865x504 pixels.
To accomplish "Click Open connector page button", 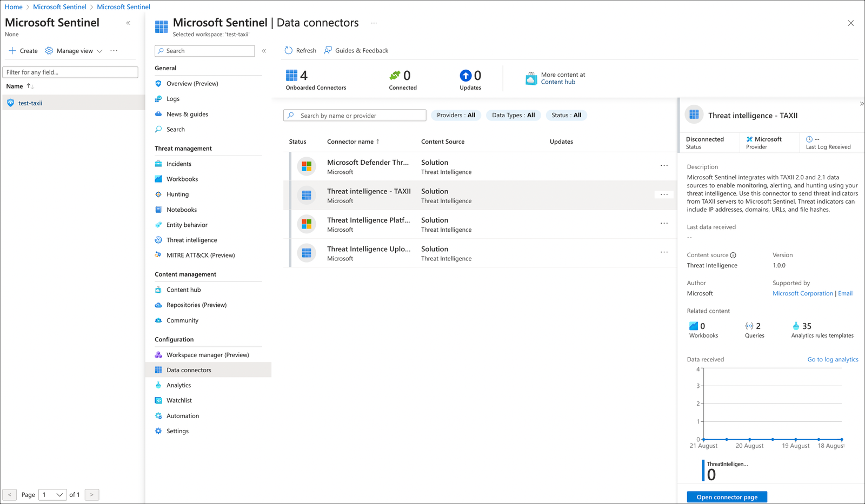I will (727, 497).
